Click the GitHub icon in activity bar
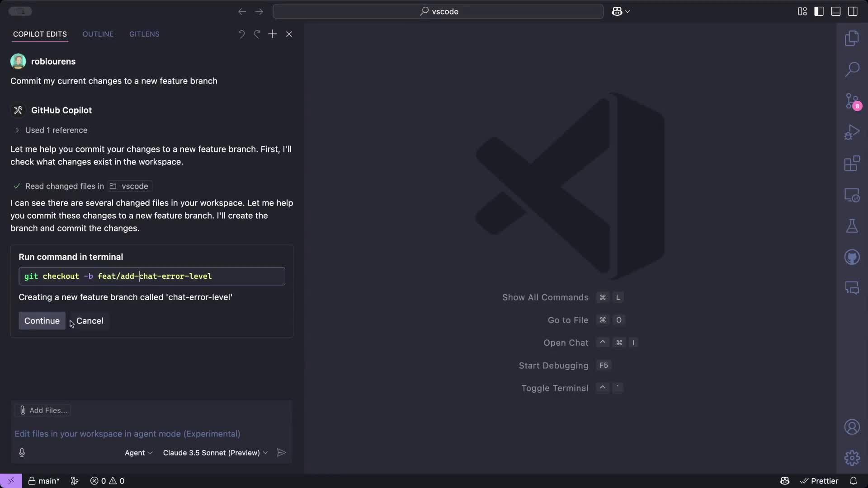Image resolution: width=868 pixels, height=488 pixels. pos(853,257)
